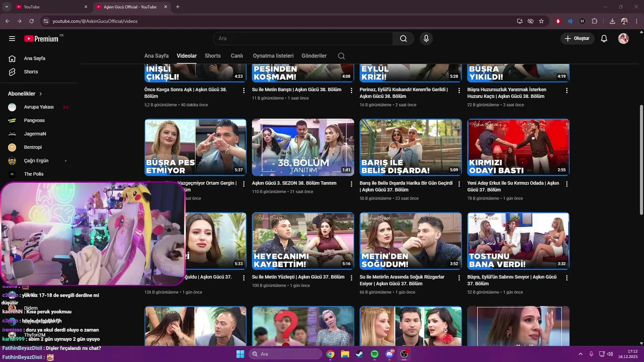Viewport: 644px width, 362px height.
Task: Open options for 'Perinaz, Eylül'ü Kıskandı' video
Action: [459, 90]
